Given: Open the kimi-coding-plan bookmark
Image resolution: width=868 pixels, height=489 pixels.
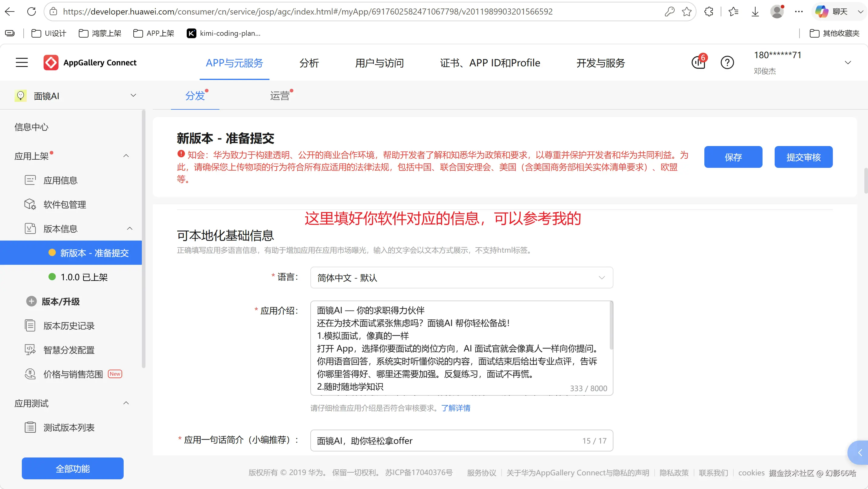Looking at the screenshot, I should point(224,33).
